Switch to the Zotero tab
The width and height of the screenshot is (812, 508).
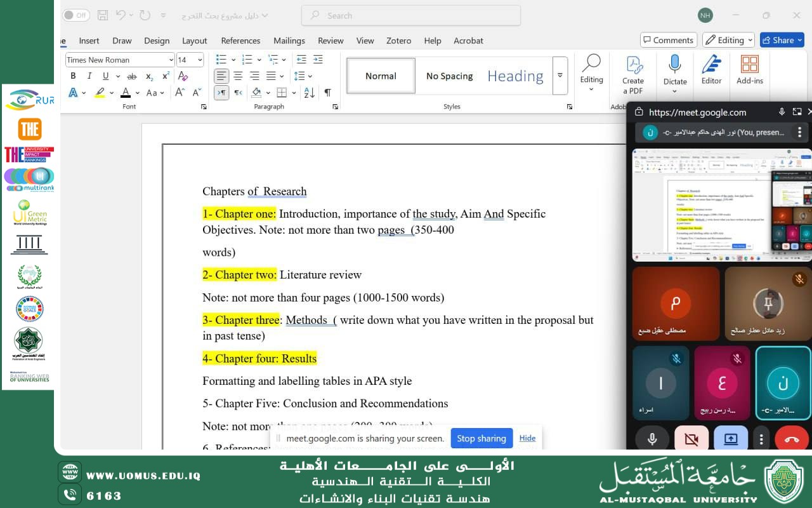pos(398,41)
